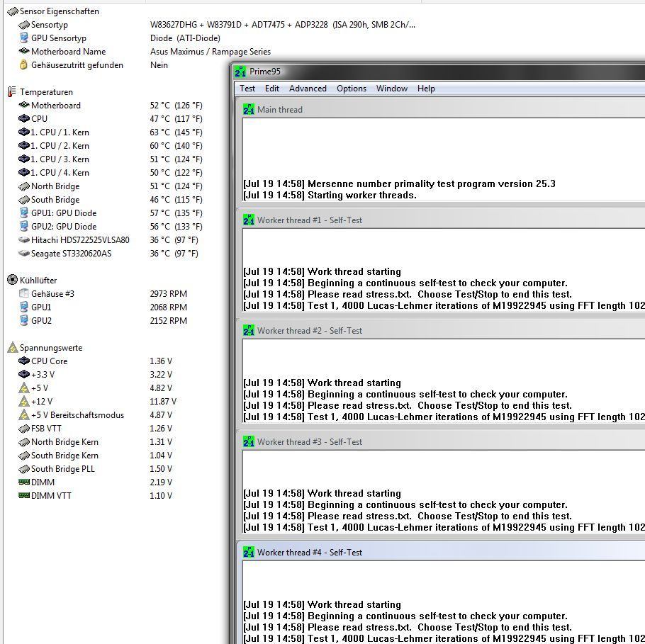Click the Worker thread #1 window icon
645x644 pixels.
(x=249, y=220)
